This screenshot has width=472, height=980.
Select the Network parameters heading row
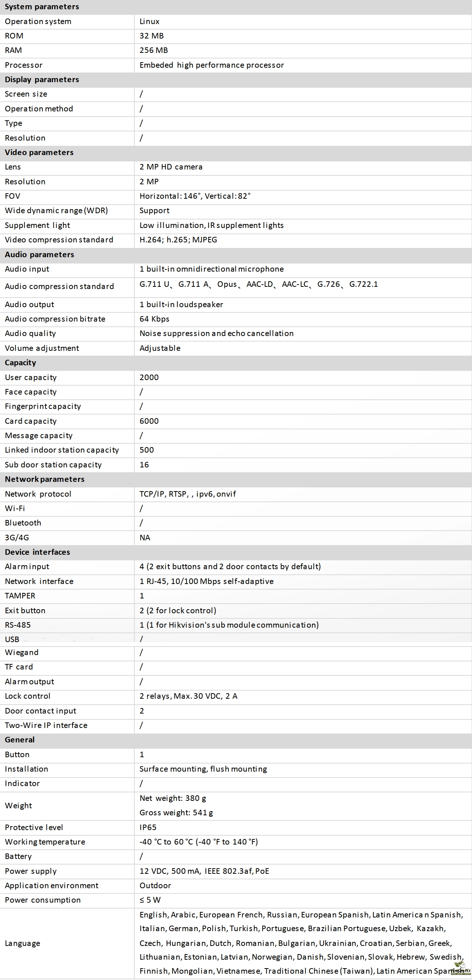pos(44,479)
